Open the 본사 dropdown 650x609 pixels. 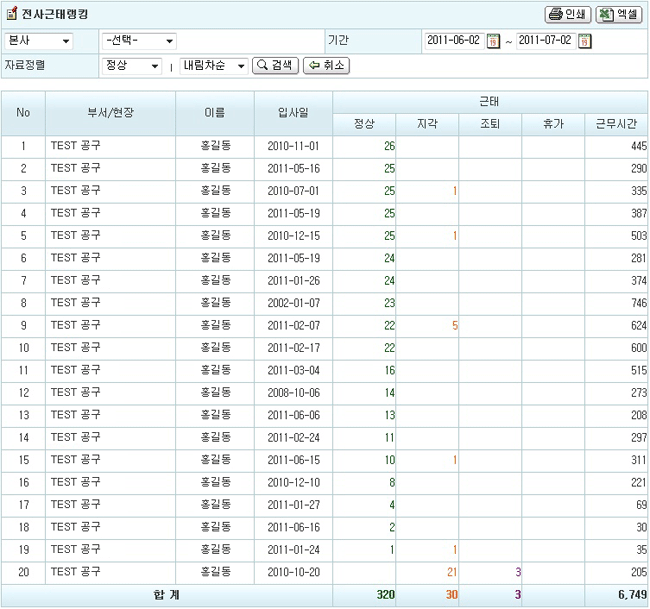[x=39, y=41]
